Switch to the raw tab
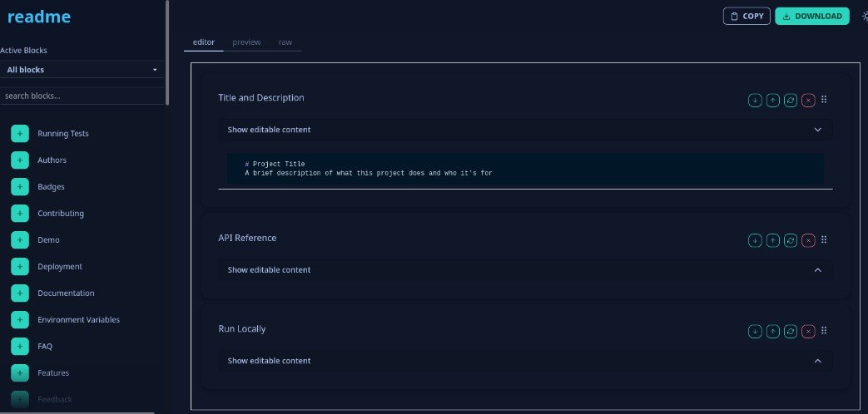The image size is (868, 414). [285, 42]
